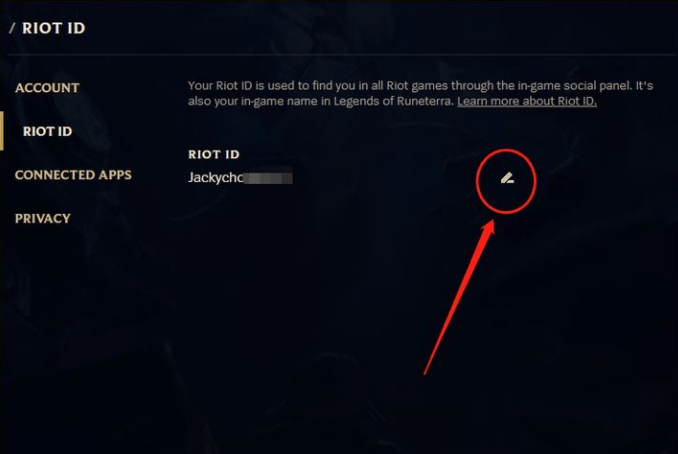Click the slash before the RIOT ID header
This screenshot has width=678, height=454.
(x=12, y=28)
